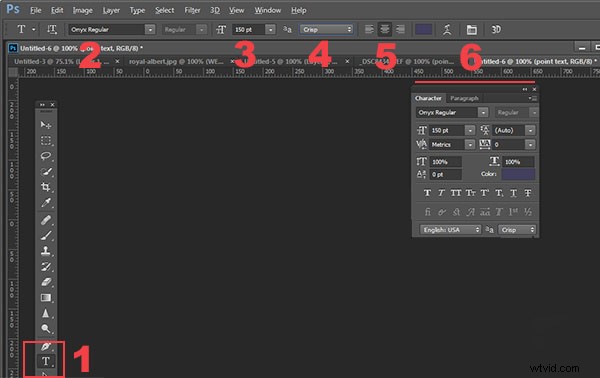Screen dimensions: 600x378
Task: Open the Layer menu
Action: [111, 10]
